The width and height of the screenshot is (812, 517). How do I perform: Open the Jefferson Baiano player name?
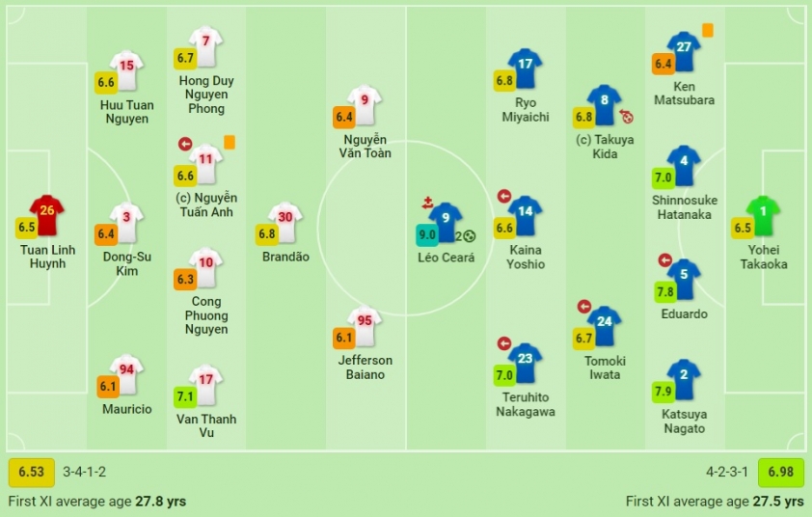click(x=365, y=367)
